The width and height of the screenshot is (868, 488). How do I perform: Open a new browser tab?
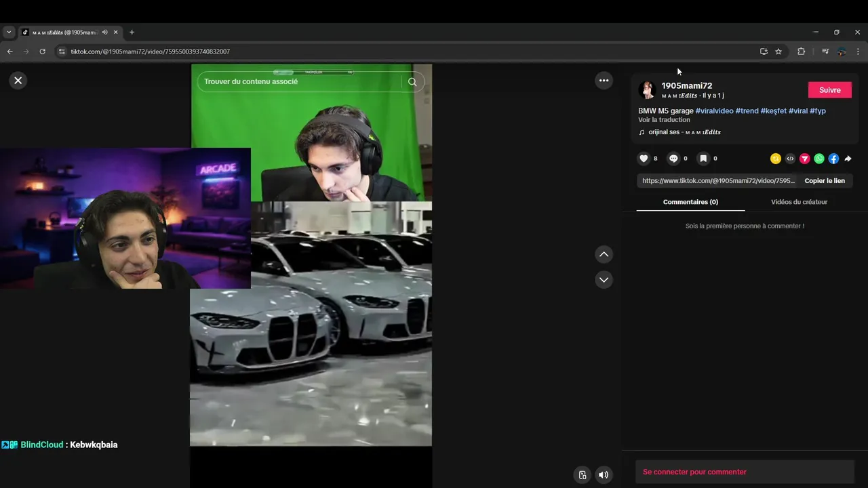pos(132,32)
